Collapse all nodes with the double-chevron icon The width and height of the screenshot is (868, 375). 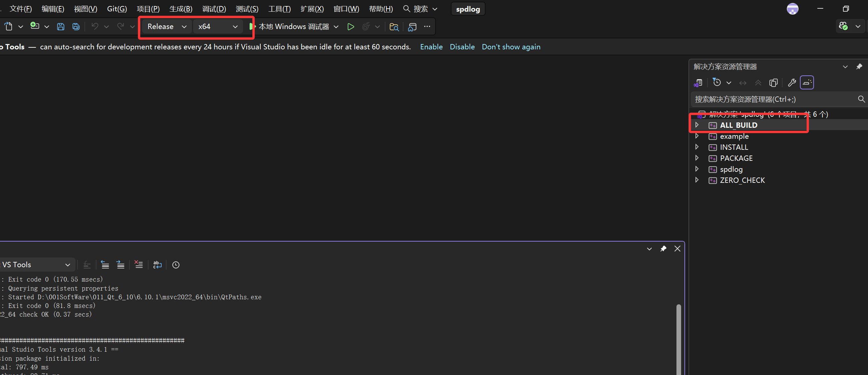tap(758, 83)
